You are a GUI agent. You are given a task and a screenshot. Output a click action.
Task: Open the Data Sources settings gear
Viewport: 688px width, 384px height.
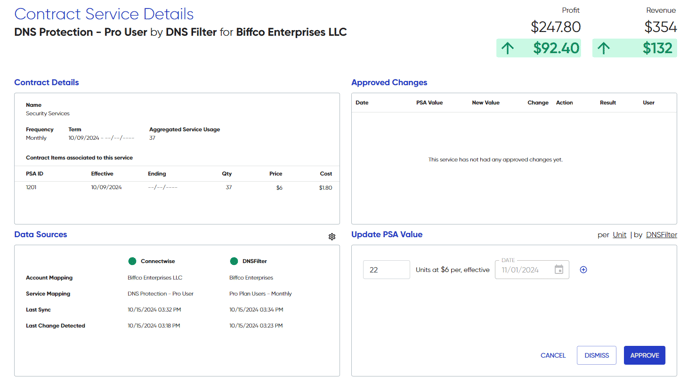(x=332, y=237)
